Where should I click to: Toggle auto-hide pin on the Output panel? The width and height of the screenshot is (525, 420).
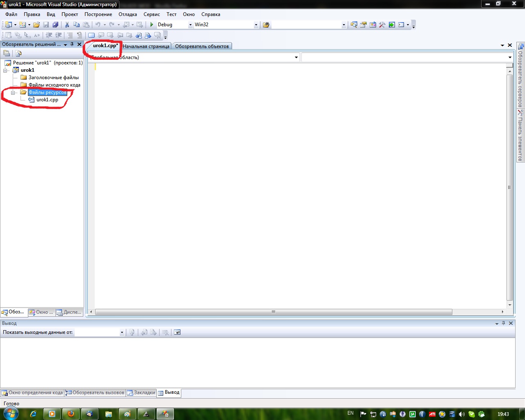(x=504, y=323)
